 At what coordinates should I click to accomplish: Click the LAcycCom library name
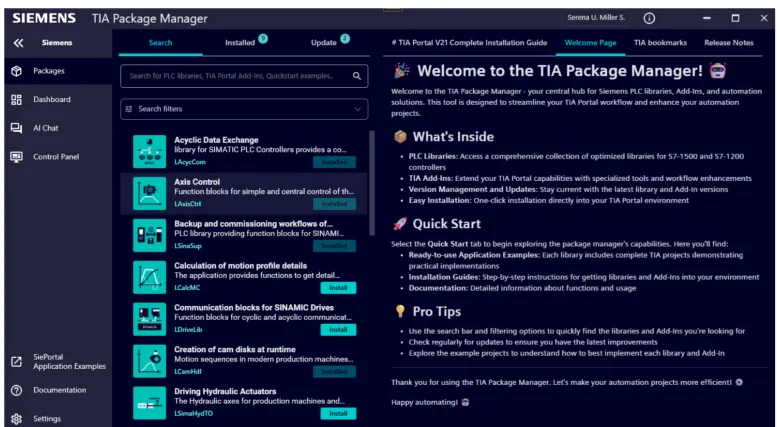pos(190,162)
